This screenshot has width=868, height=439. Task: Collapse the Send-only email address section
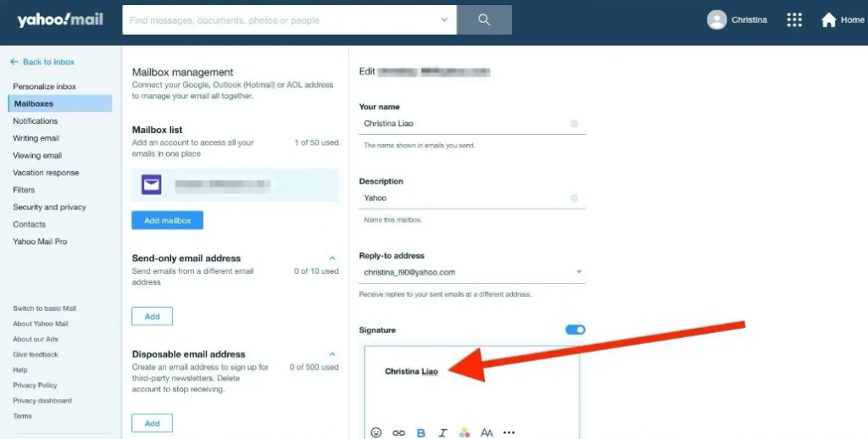tap(332, 258)
